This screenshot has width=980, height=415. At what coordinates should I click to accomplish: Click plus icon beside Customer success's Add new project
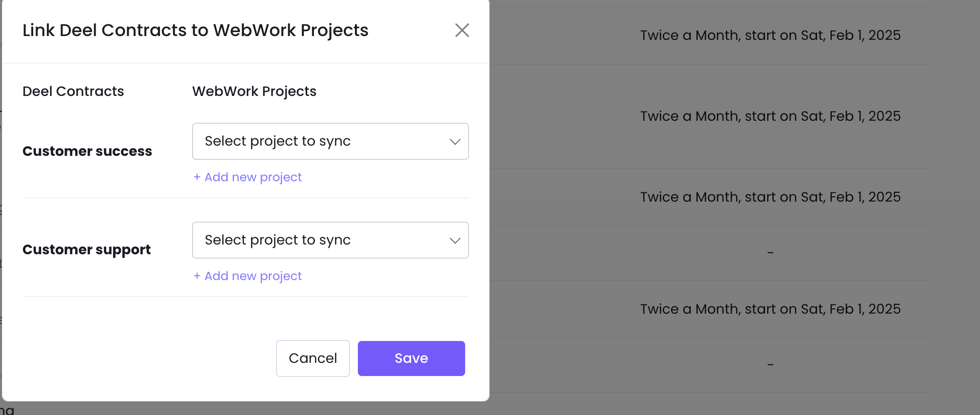197,177
